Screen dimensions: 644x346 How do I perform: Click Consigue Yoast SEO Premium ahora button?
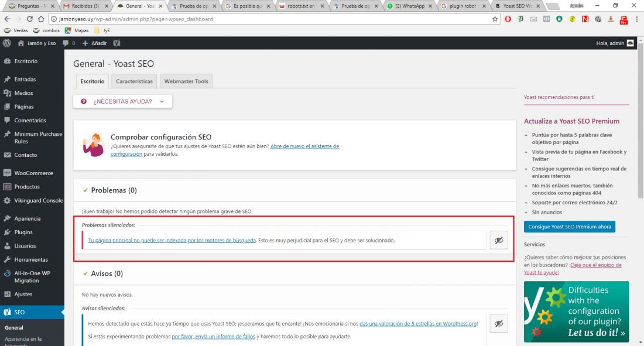point(569,227)
